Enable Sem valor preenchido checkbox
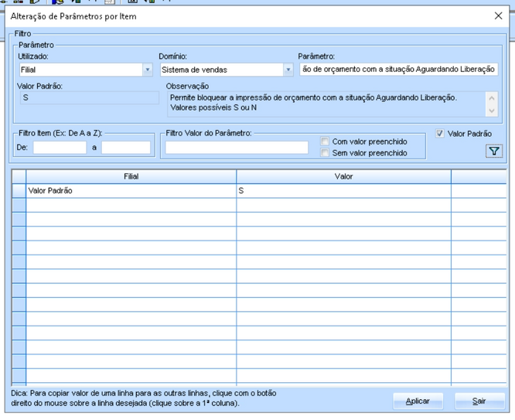The width and height of the screenshot is (515, 420). [x=325, y=152]
